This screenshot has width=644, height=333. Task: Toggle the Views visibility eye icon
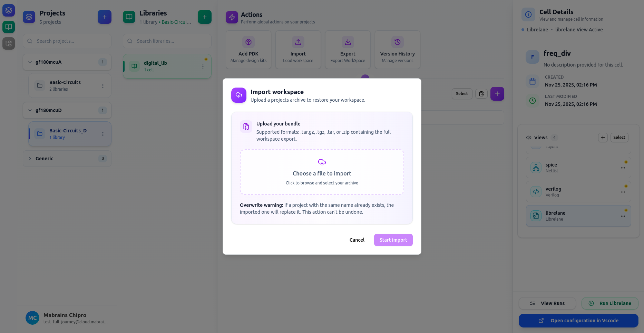[528, 137]
